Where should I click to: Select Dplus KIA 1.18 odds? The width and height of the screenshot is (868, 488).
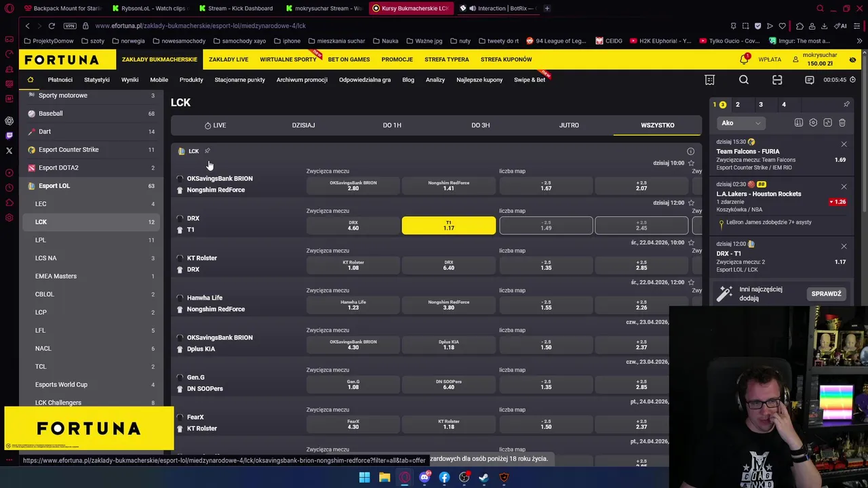[x=448, y=344]
